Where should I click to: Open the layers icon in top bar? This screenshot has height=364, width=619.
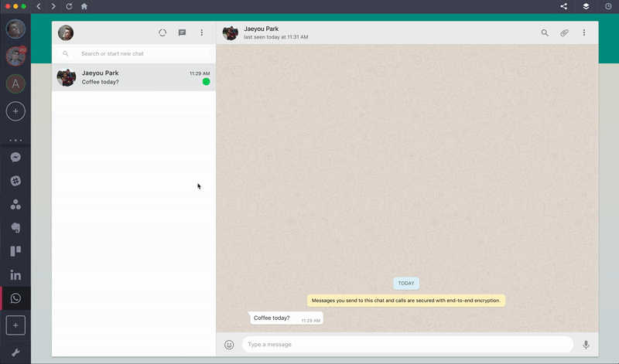[x=586, y=6]
